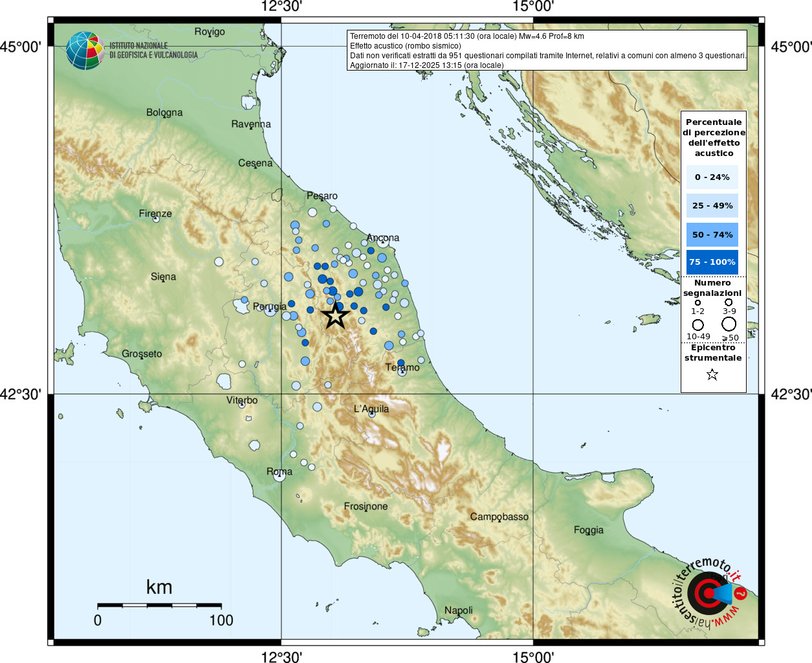The height and width of the screenshot is (663, 812).
Task: Click the Napoli city label
Action: pos(458,610)
